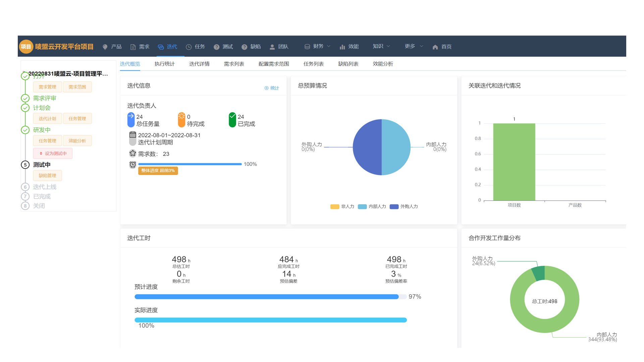
Task: Click the 缺陷 question mark icon
Action: coord(244,47)
